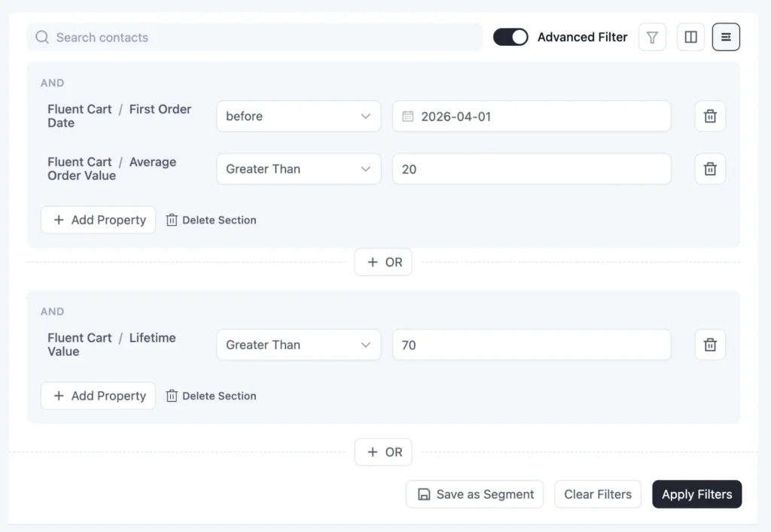Screen dimensions: 771x532
Task: Click the value field containing 20
Action: point(532,169)
